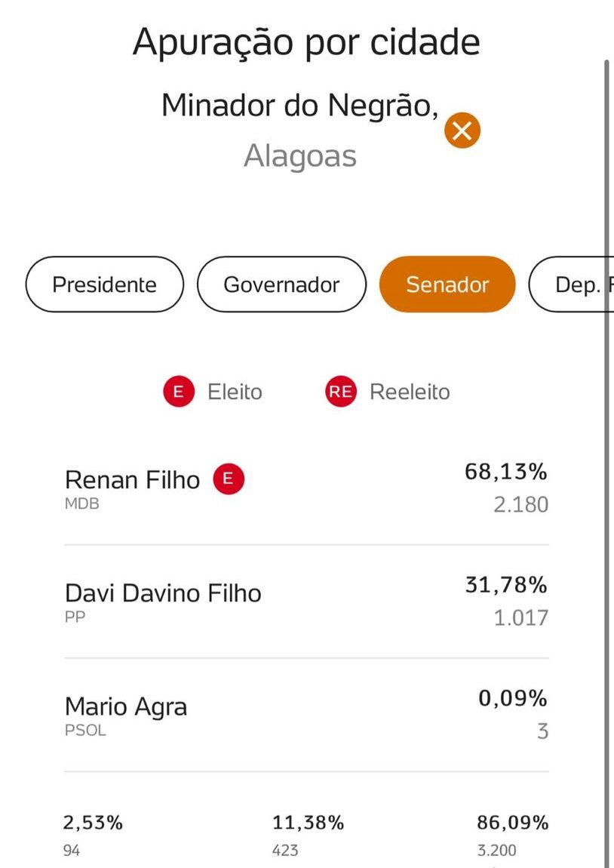The height and width of the screenshot is (868, 614).
Task: Select the Davi Davino Filho candidate name
Action: (x=163, y=593)
